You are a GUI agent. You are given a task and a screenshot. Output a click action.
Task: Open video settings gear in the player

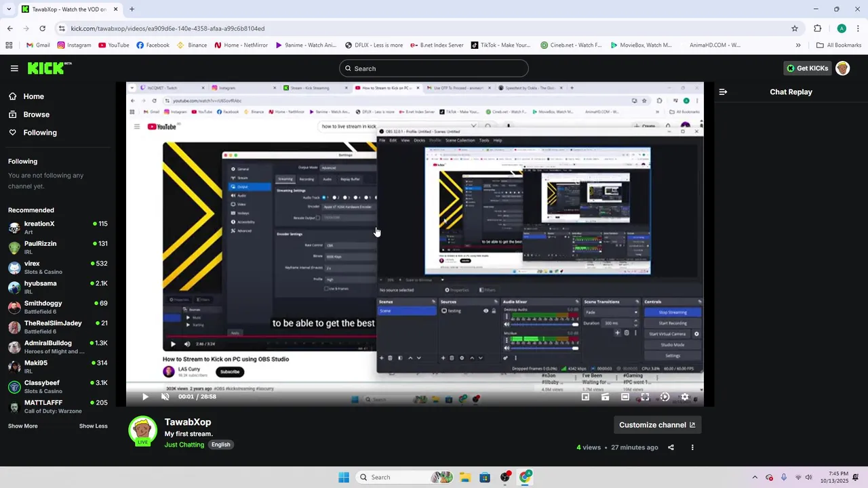click(x=684, y=397)
